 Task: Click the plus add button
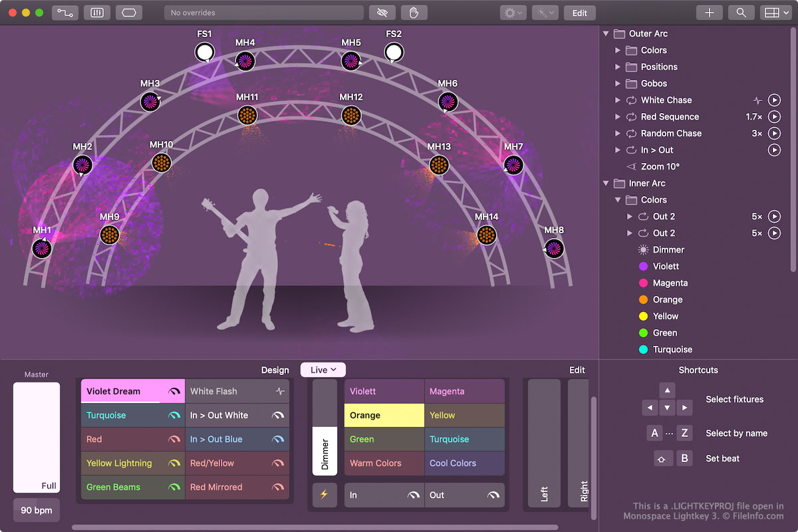tap(710, 13)
